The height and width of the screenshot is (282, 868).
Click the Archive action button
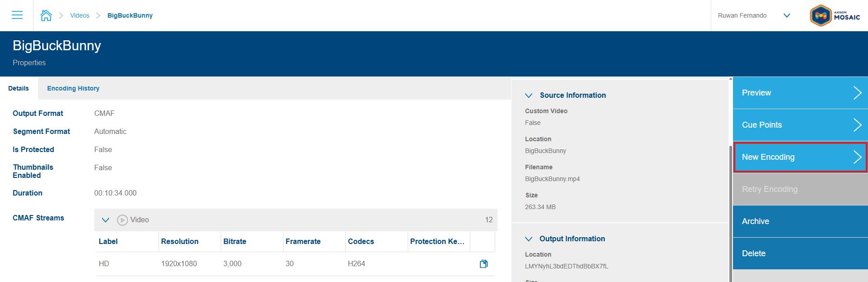click(800, 221)
